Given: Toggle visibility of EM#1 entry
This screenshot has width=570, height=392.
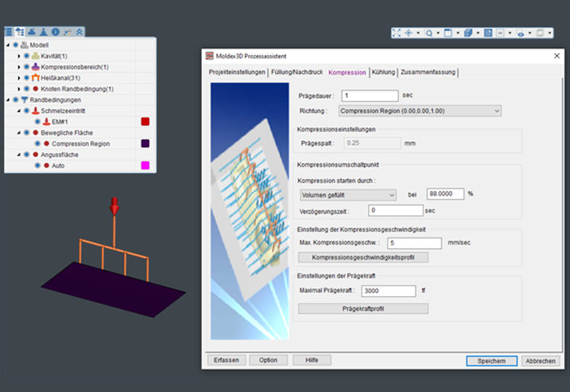Looking at the screenshot, I should point(37,122).
